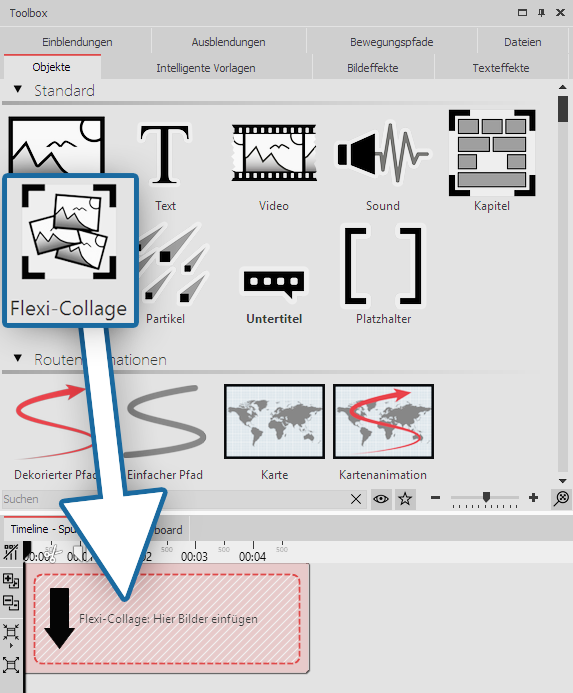
Task: Select the Flexi-Collage object
Action: (x=70, y=250)
